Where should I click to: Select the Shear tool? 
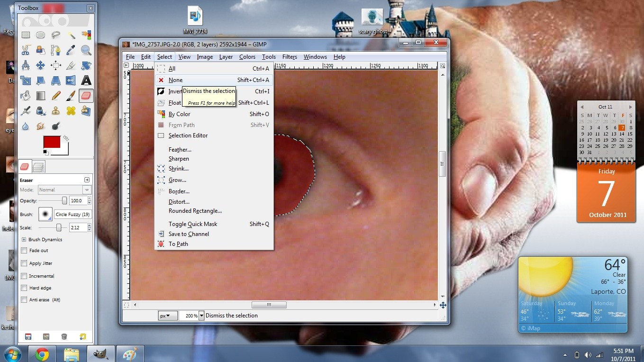[x=41, y=81]
